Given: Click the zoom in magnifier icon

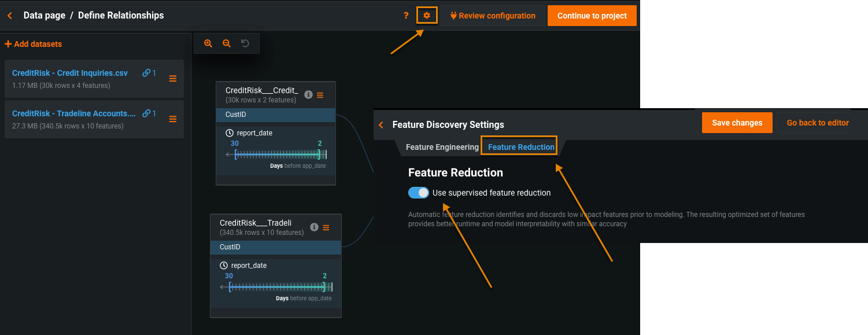Looking at the screenshot, I should [208, 43].
